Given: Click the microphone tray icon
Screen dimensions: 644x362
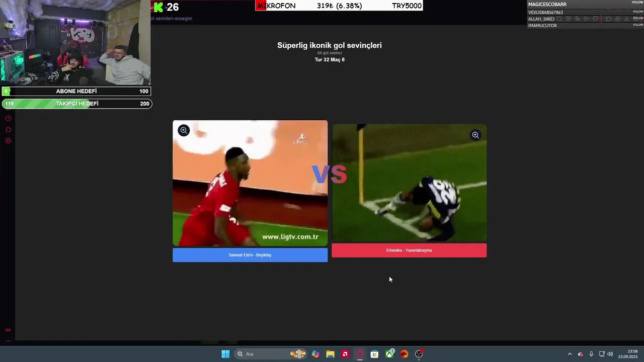Looking at the screenshot, I should click(x=591, y=354).
